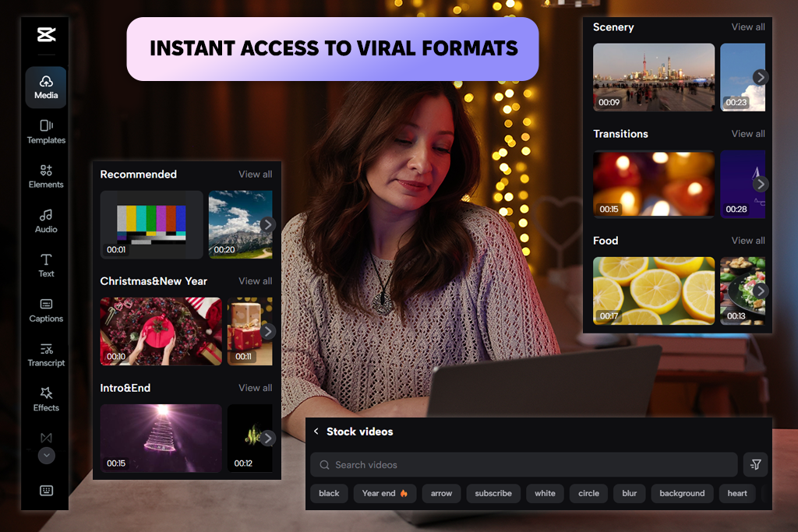Screen dimensions: 798x532
Task: Click the Christmas&New Year section heading
Action: [x=154, y=280]
